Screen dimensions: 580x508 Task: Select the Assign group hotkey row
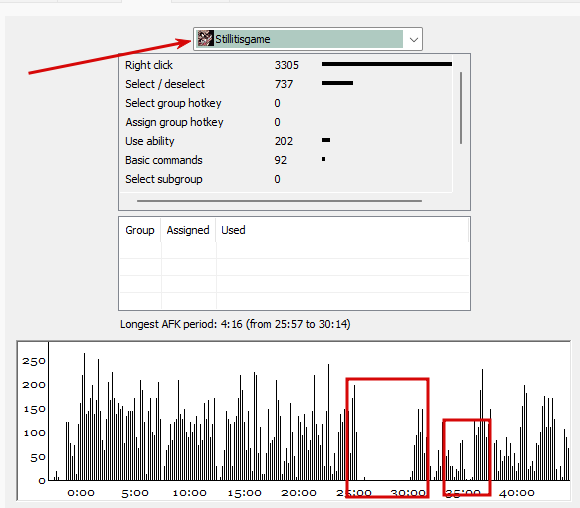(286, 122)
